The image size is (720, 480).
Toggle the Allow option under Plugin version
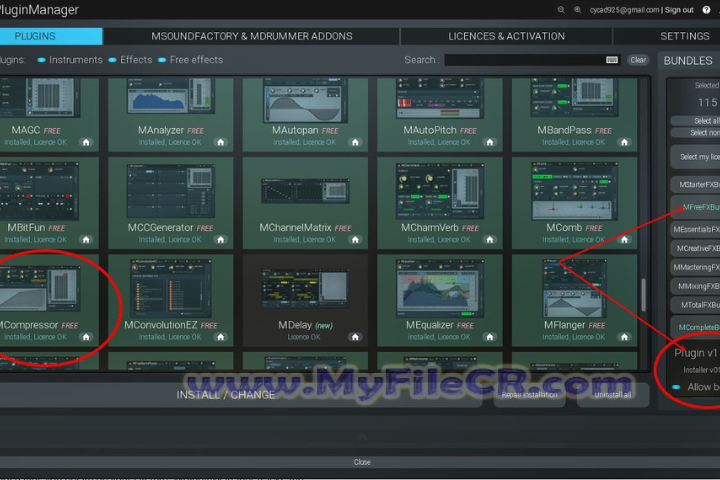coord(676,387)
